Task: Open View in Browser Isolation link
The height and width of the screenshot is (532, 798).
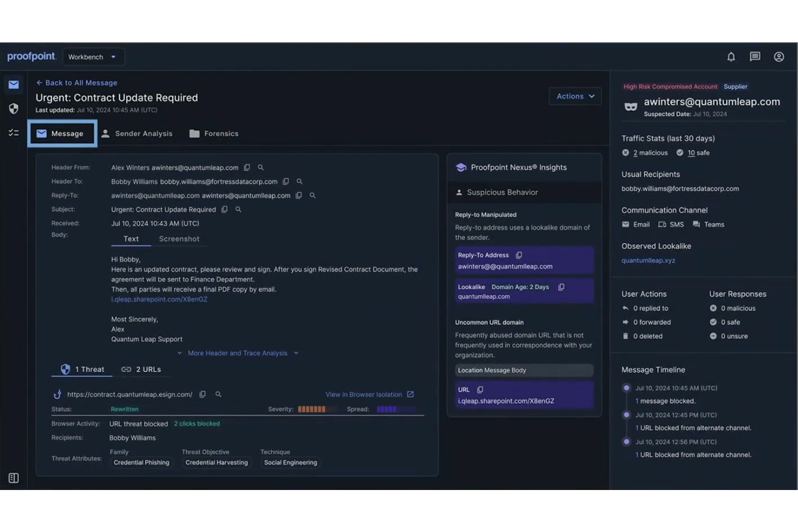Action: point(364,394)
